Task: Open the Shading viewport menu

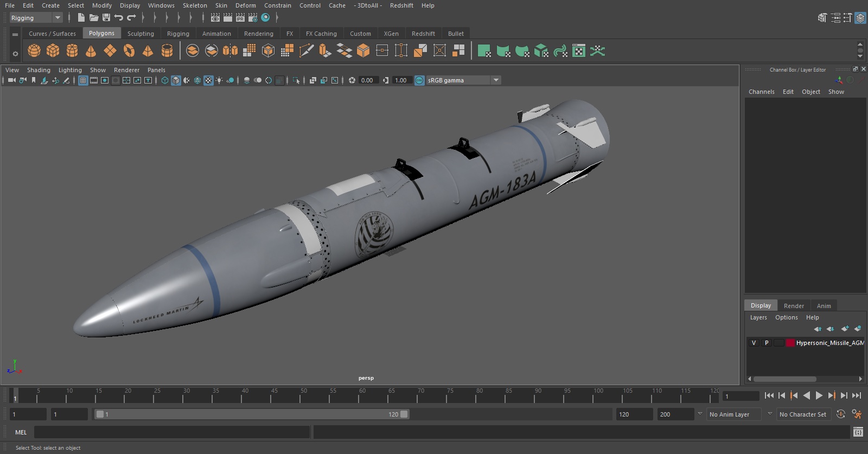Action: click(x=39, y=70)
